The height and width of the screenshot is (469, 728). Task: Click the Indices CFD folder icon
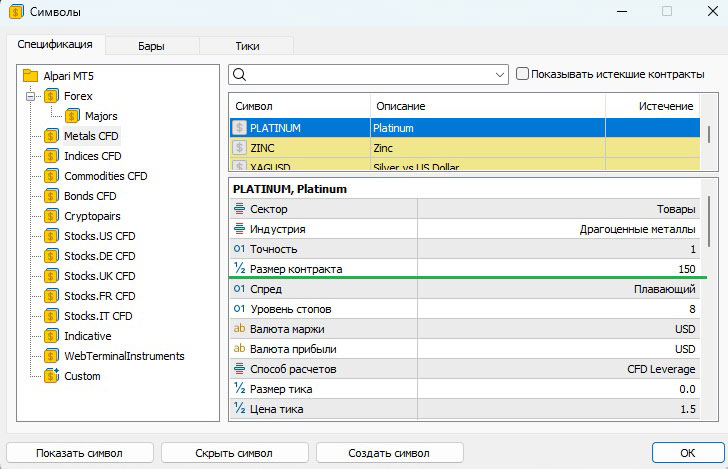tap(52, 156)
